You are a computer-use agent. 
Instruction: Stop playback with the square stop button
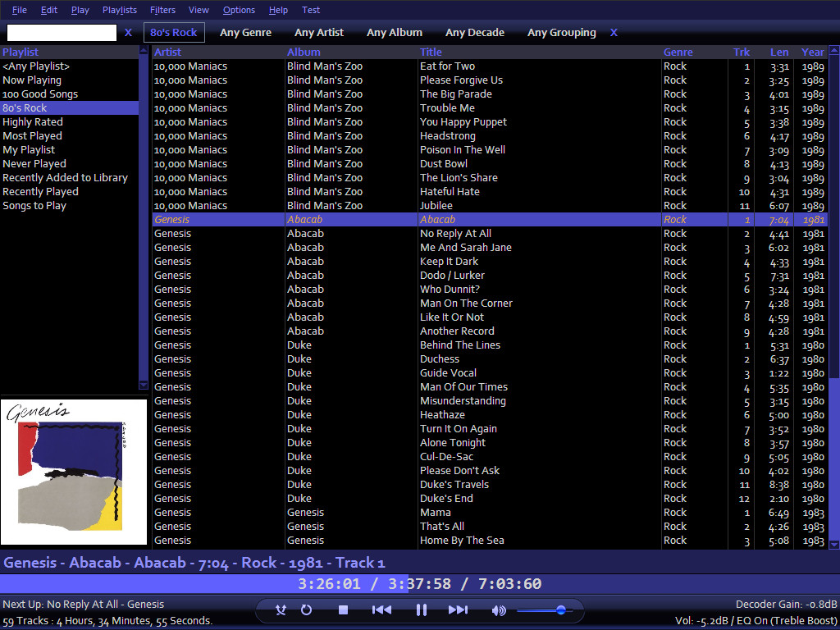(344, 609)
